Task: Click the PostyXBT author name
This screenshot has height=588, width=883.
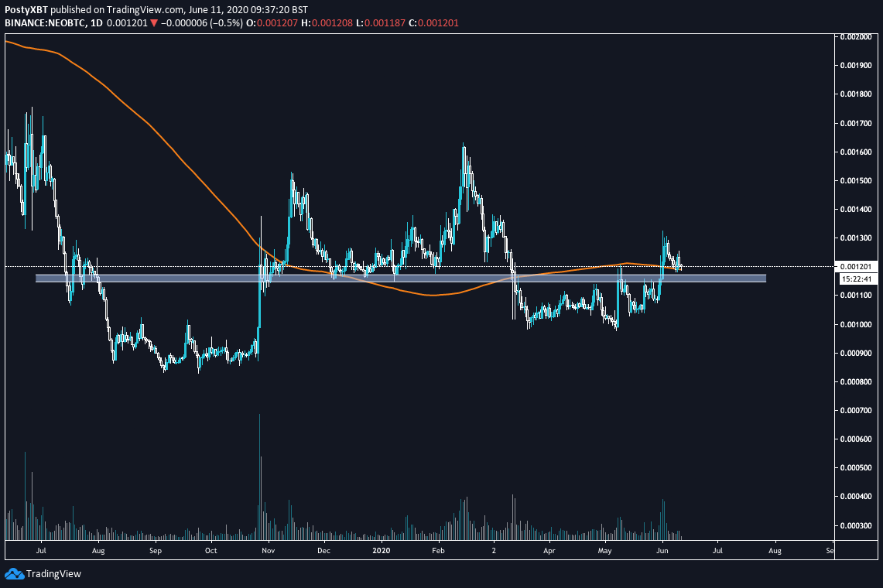Action: tap(26, 8)
